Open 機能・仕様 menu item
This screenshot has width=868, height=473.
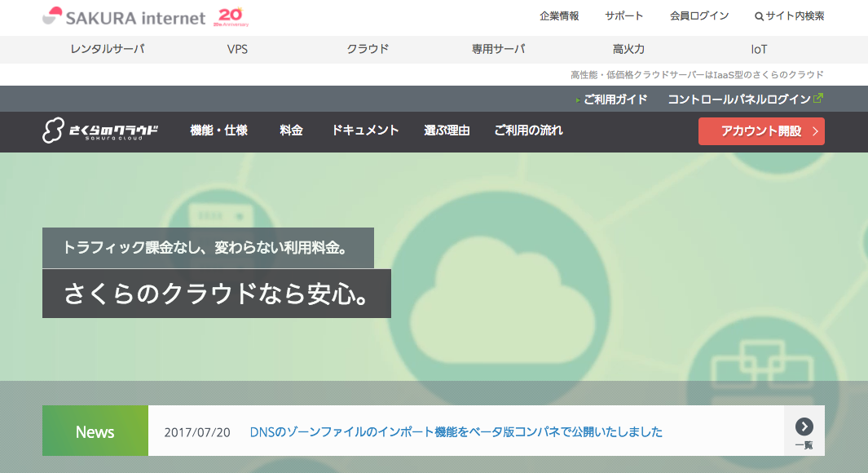tap(218, 130)
